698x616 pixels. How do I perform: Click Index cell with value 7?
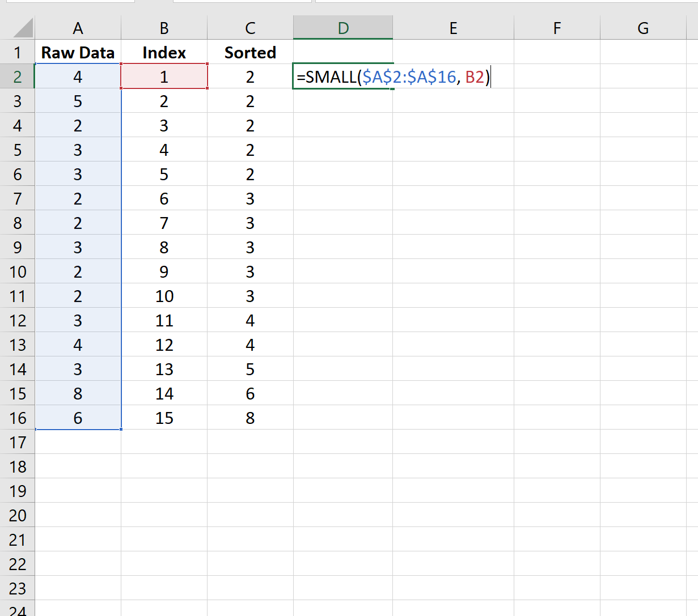[164, 223]
